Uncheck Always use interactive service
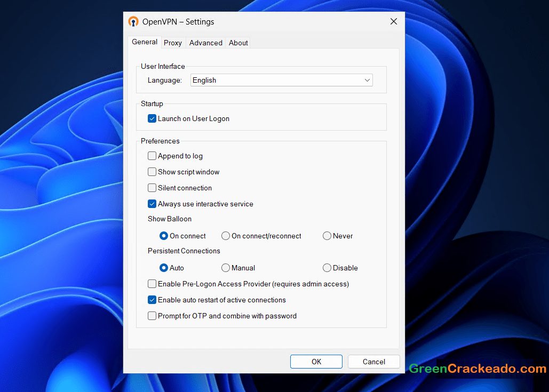The image size is (549, 392). coord(152,204)
